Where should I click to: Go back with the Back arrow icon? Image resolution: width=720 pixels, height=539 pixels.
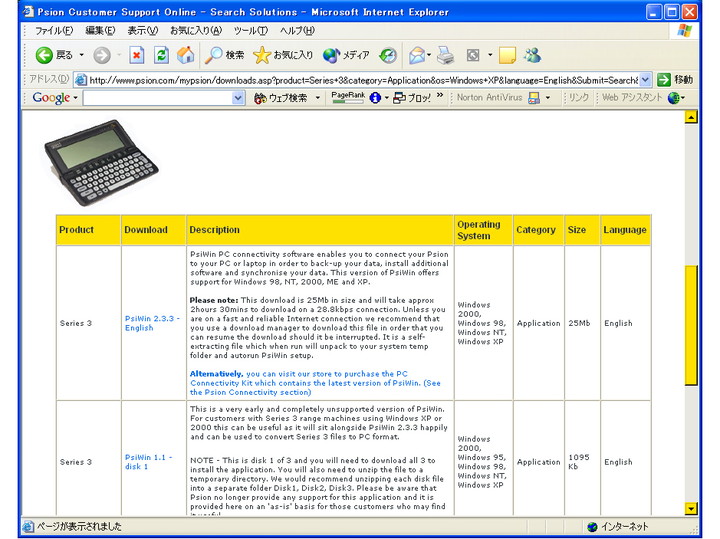click(45, 56)
